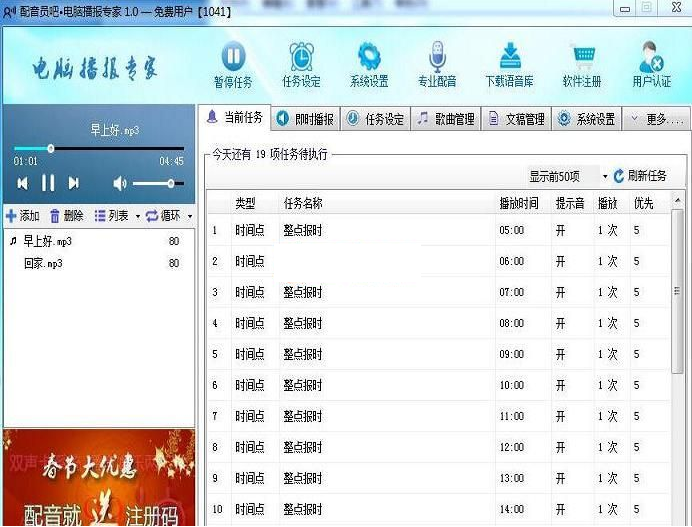The height and width of the screenshot is (527, 692).
Task: Mute audio with the speaker icon
Action: [120, 183]
